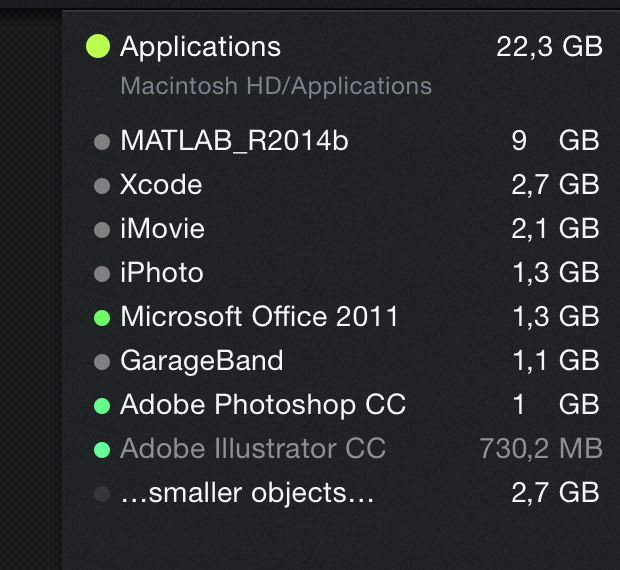Image resolution: width=620 pixels, height=570 pixels.
Task: Select the Applications folder title
Action: pos(200,47)
